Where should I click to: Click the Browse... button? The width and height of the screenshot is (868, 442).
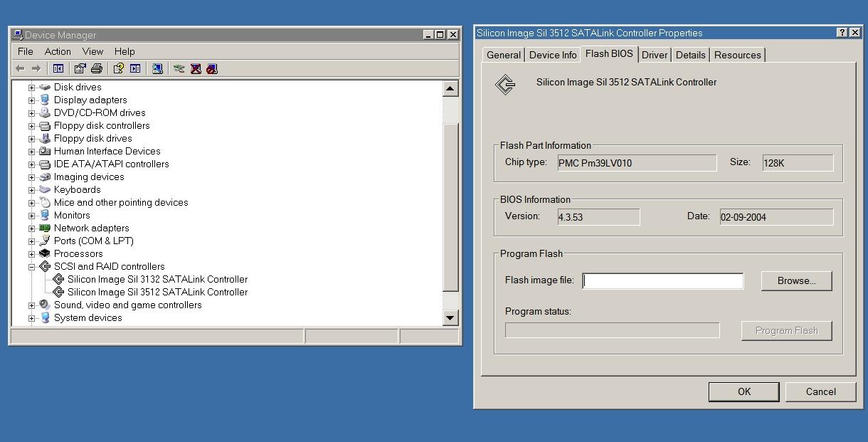point(796,280)
